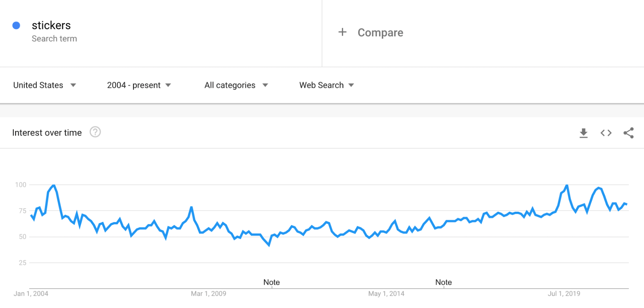Click the Compare button
This screenshot has height=308, width=644.
pyautogui.click(x=380, y=32)
